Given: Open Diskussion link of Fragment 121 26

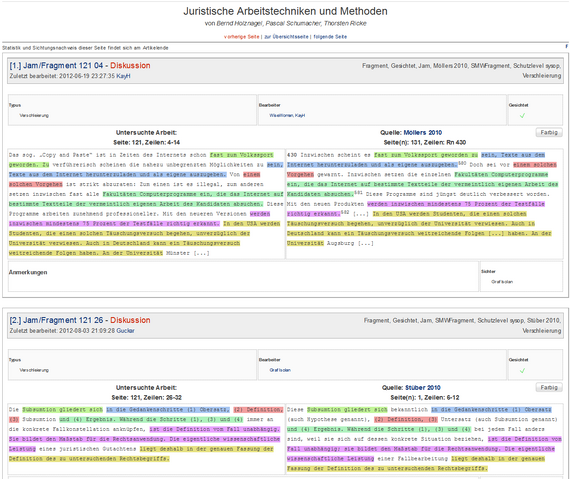Looking at the screenshot, I should click(x=130, y=320).
